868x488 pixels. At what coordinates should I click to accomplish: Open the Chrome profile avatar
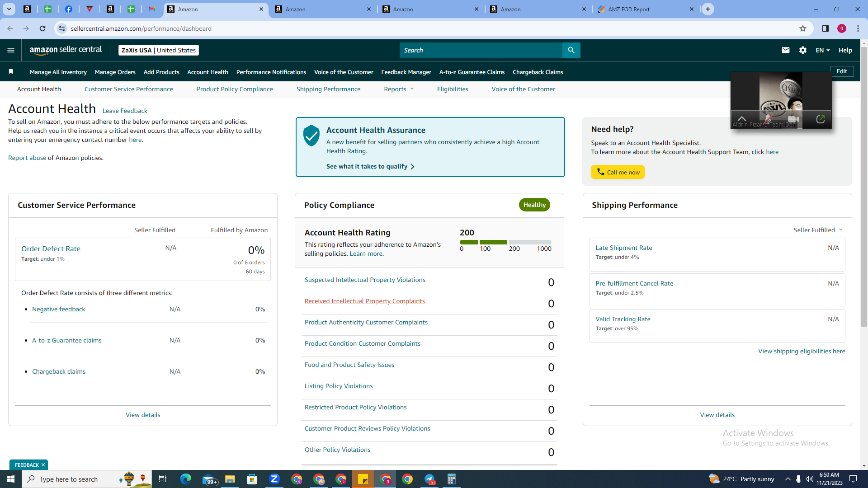[x=842, y=28]
